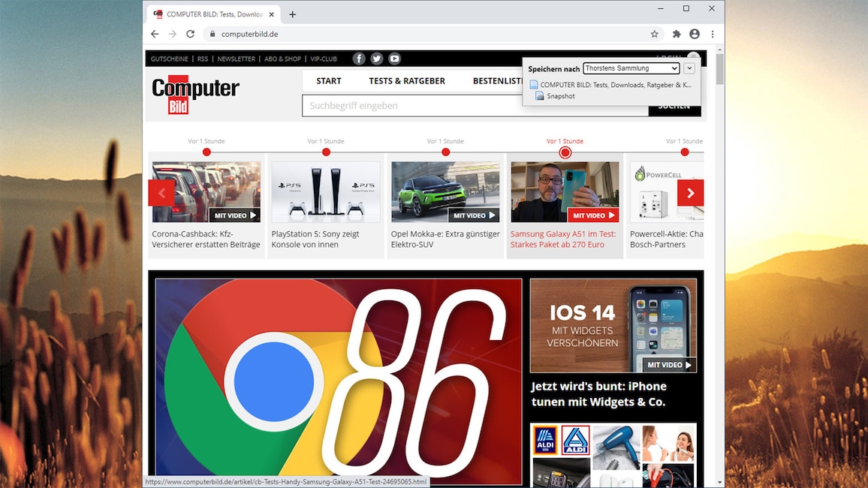868x488 pixels.
Task: Open a new tab with plus button
Action: click(x=293, y=14)
